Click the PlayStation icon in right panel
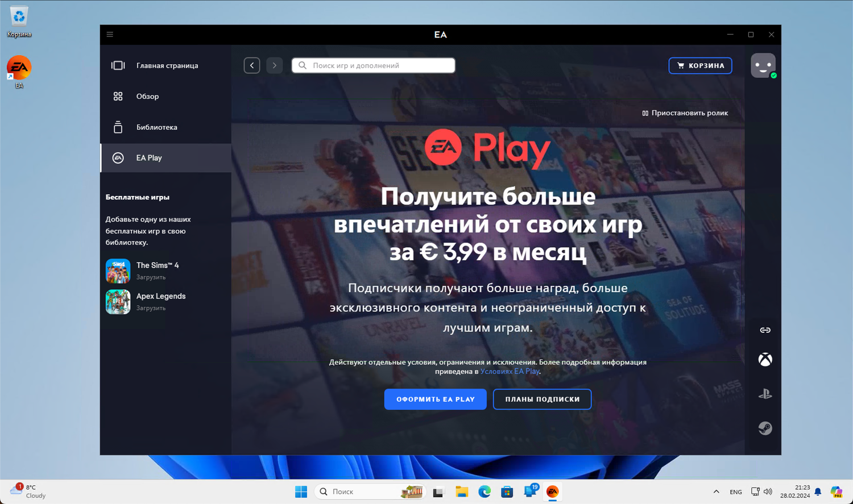Screen dimensions: 853x504 click(x=765, y=394)
